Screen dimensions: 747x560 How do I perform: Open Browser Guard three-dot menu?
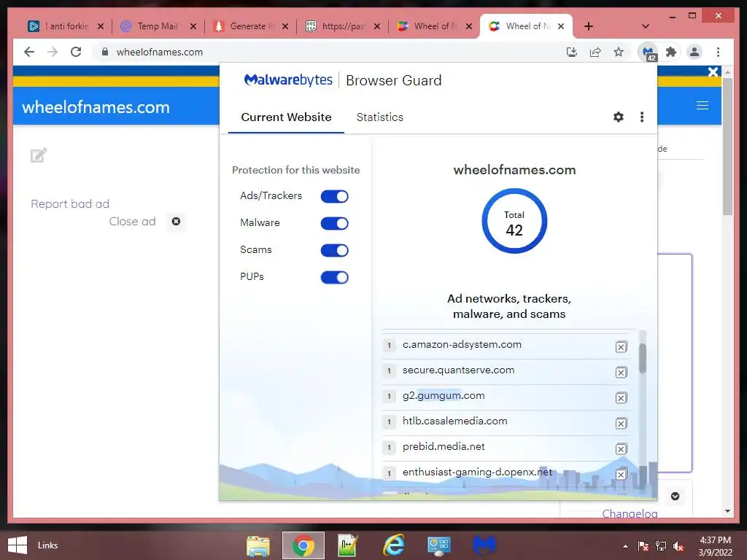point(642,117)
